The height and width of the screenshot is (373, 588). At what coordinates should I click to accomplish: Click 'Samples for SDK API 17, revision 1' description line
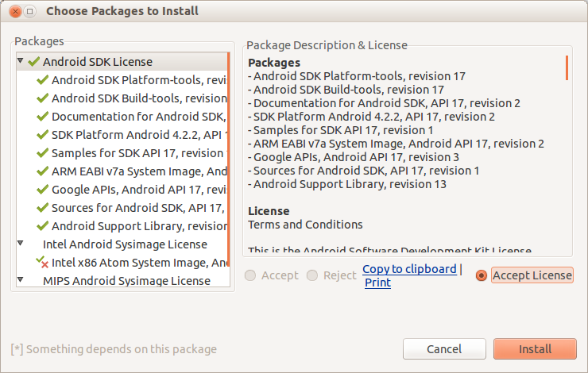click(341, 130)
